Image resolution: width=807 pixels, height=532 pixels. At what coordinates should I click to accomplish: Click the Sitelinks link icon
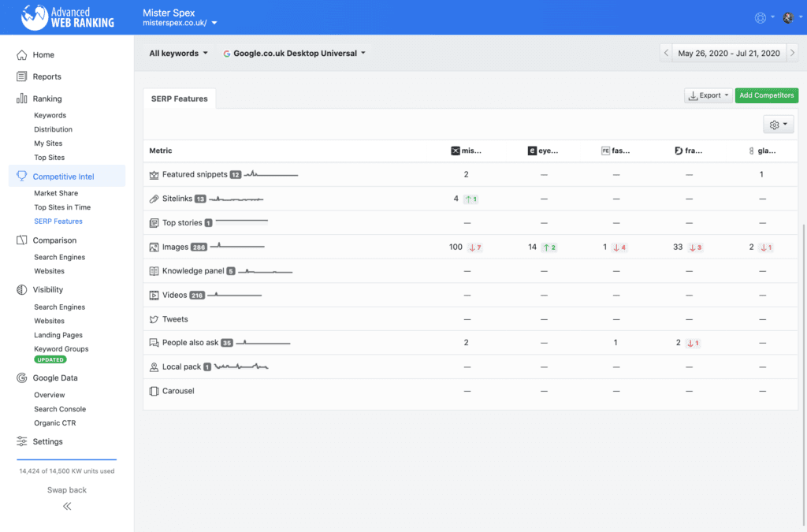coord(154,199)
